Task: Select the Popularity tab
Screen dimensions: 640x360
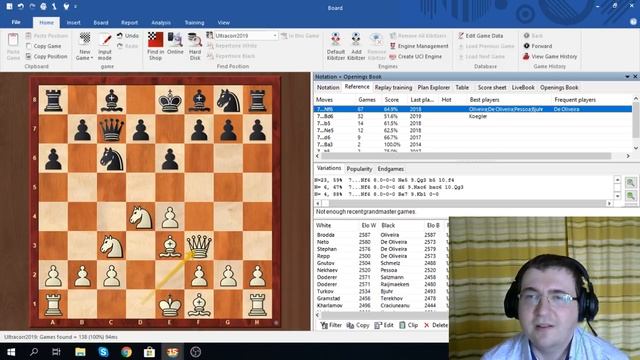Action: click(359, 169)
